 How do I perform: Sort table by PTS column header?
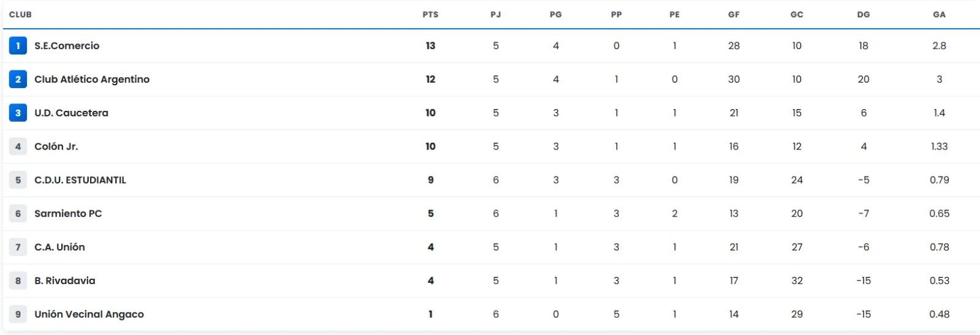(431, 15)
